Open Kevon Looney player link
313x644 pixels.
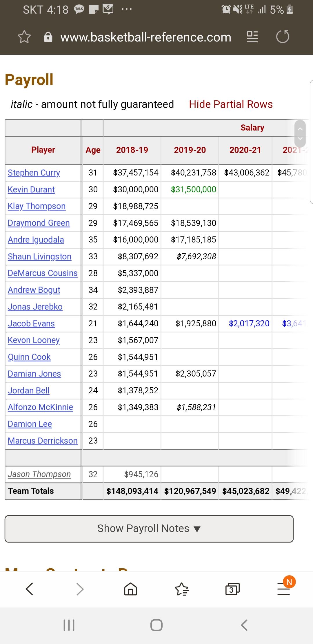coord(34,340)
